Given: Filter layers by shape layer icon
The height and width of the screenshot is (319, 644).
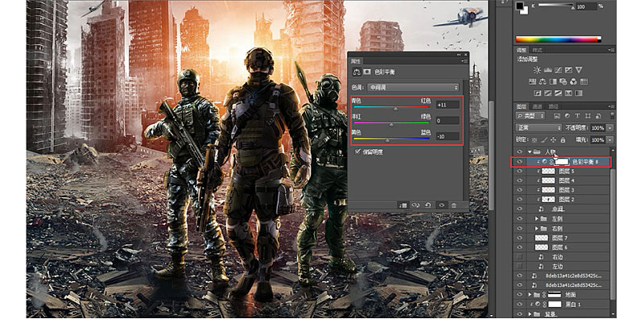Looking at the screenshot, I should click(588, 116).
